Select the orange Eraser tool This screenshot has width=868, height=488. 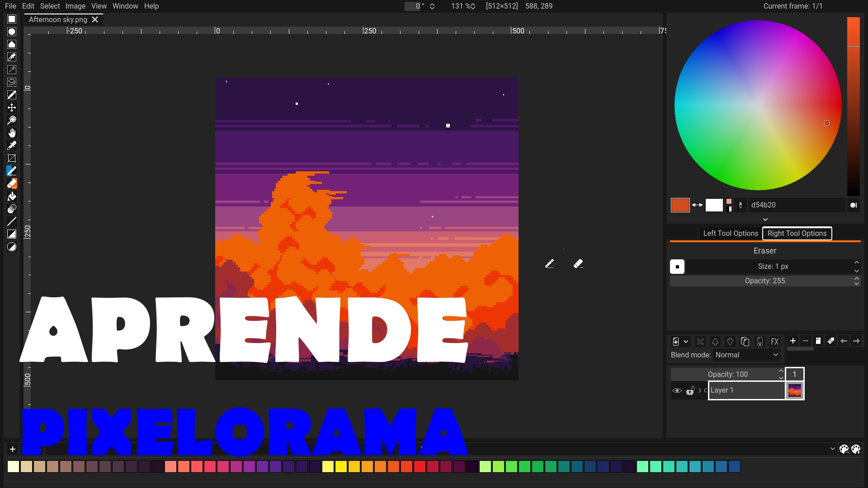point(12,183)
